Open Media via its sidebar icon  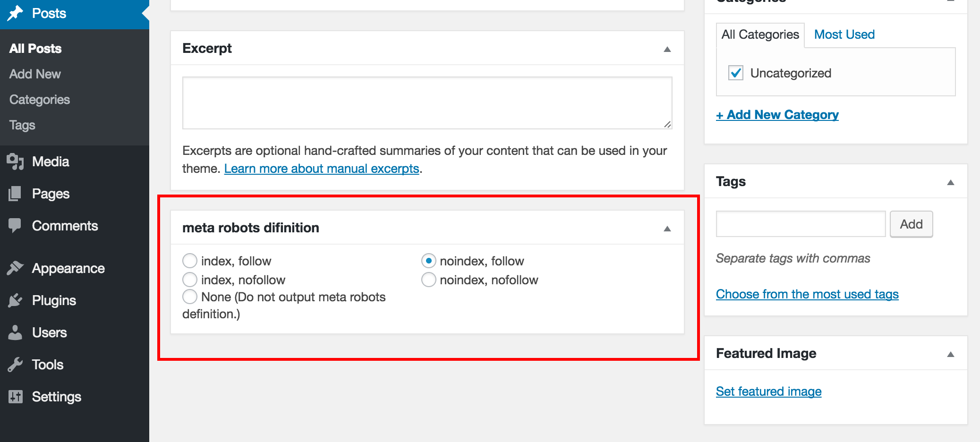pos(15,161)
